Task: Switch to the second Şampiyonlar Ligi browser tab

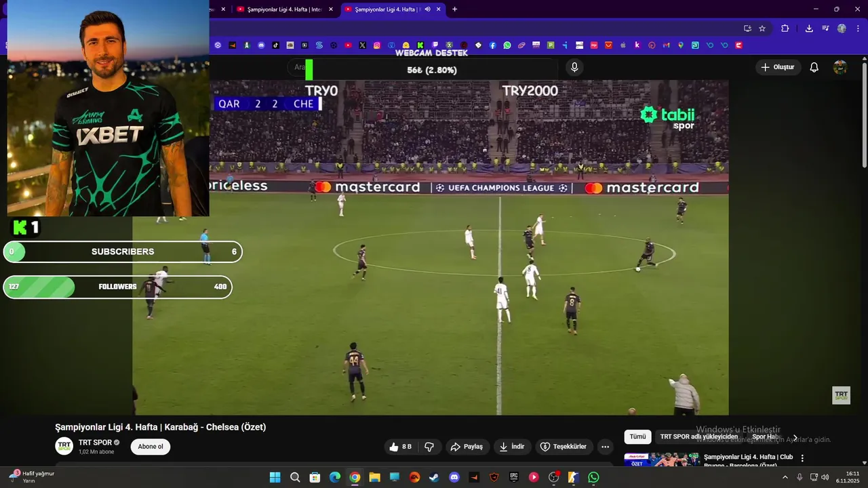Action: tap(283, 9)
